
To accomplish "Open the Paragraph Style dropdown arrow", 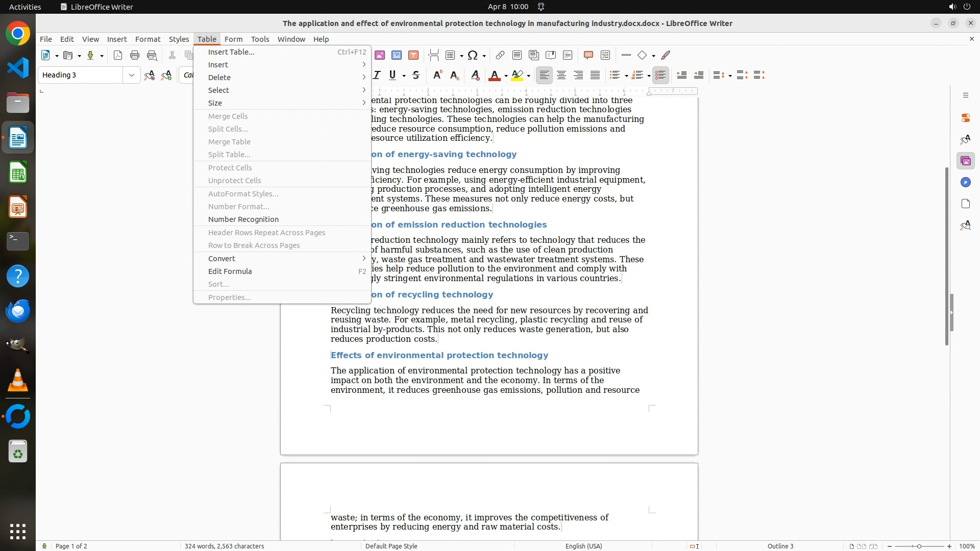I will click(132, 76).
